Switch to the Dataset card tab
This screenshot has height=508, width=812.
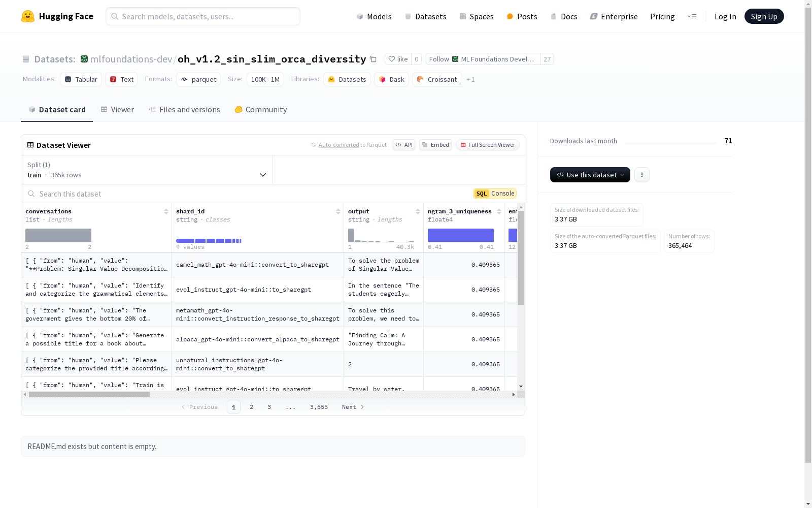pos(57,110)
